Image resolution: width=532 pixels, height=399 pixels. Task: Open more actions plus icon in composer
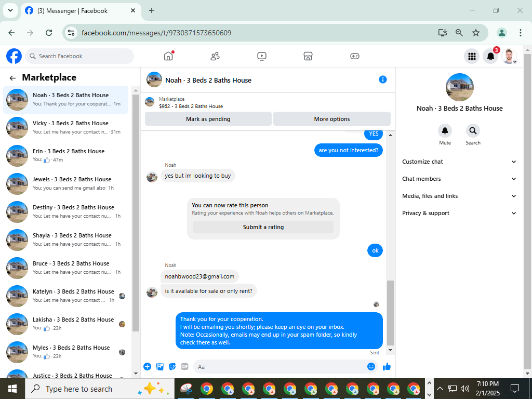coord(147,366)
